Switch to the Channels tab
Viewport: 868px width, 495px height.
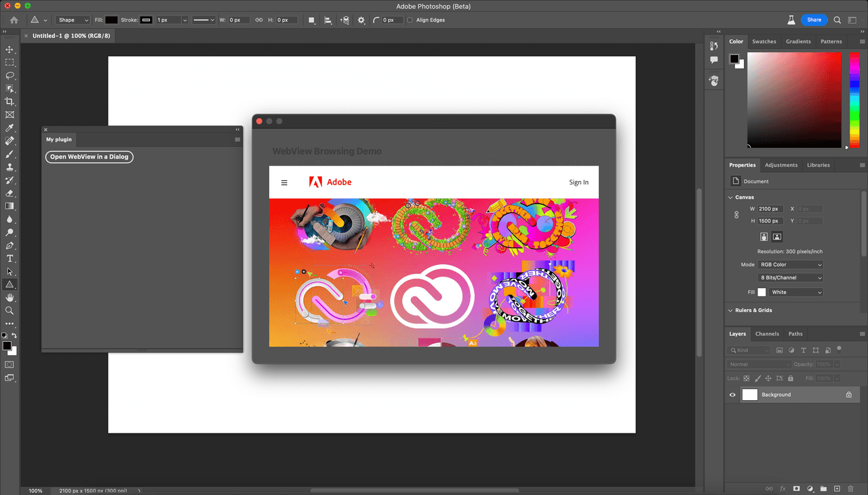[x=767, y=334]
